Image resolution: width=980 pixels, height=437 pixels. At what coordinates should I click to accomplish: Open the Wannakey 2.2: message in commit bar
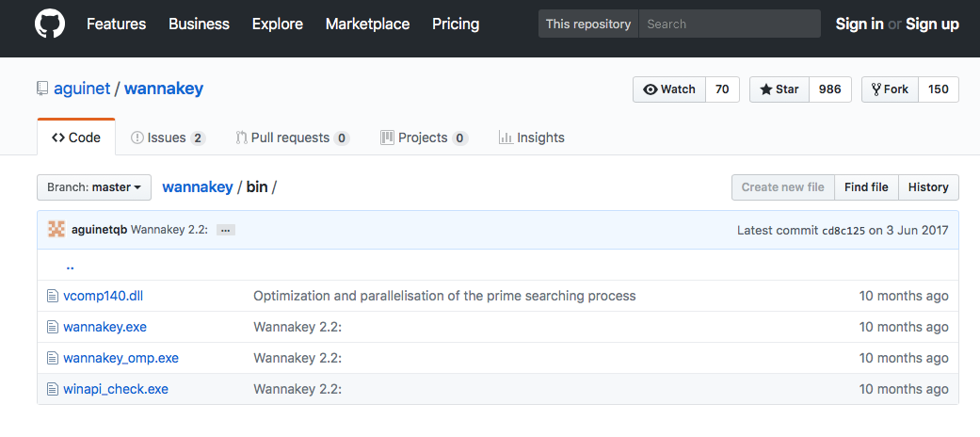(169, 230)
